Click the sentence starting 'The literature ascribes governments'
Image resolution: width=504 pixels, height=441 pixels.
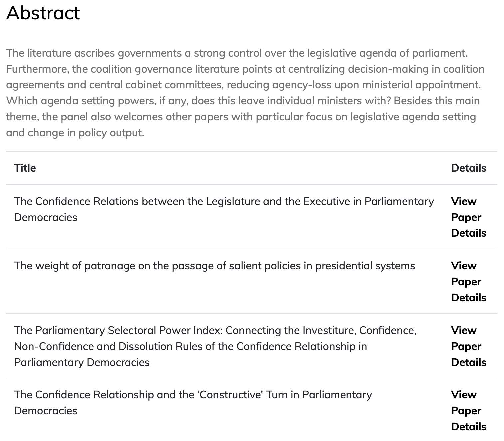(237, 53)
